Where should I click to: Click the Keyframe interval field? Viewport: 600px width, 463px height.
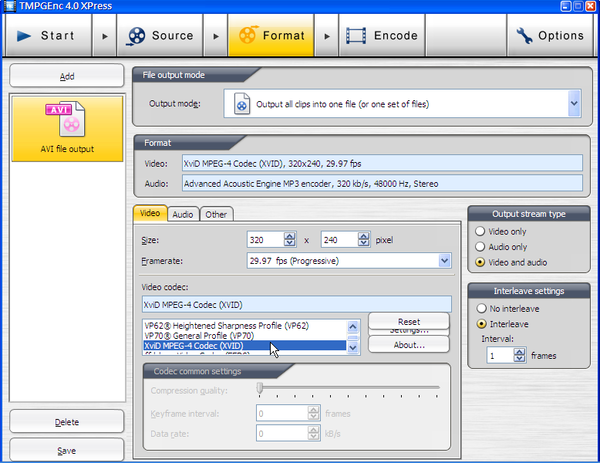pyautogui.click(x=282, y=413)
